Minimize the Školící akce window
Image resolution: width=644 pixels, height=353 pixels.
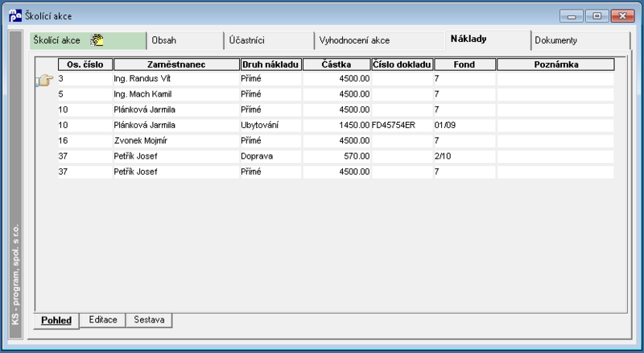pyautogui.click(x=572, y=16)
